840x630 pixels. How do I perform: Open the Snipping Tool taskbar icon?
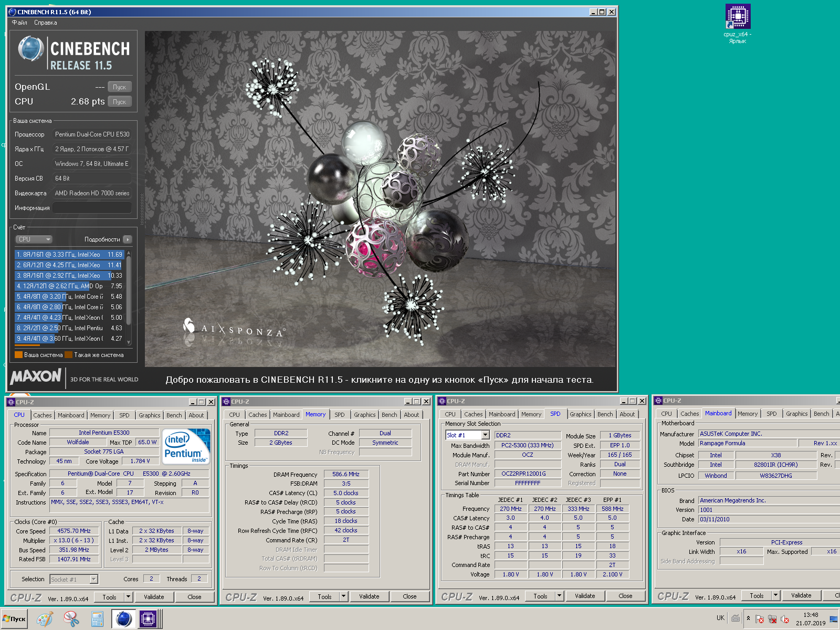(71, 619)
